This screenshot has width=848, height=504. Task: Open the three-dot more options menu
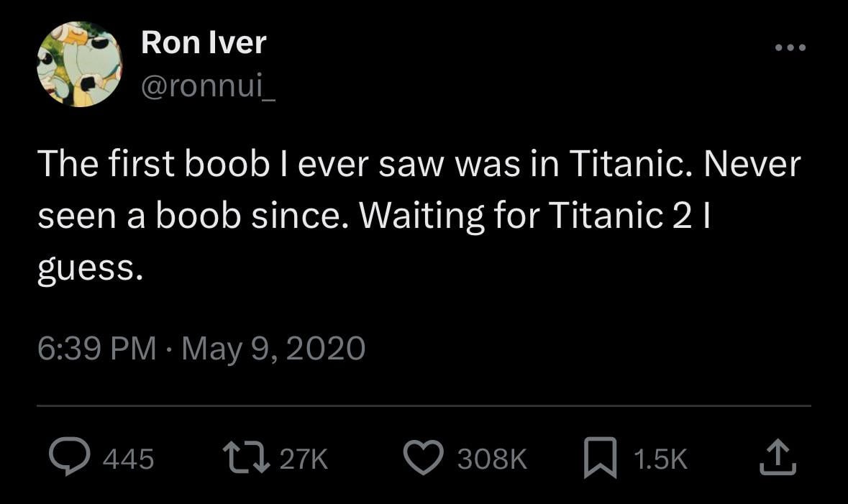point(790,49)
